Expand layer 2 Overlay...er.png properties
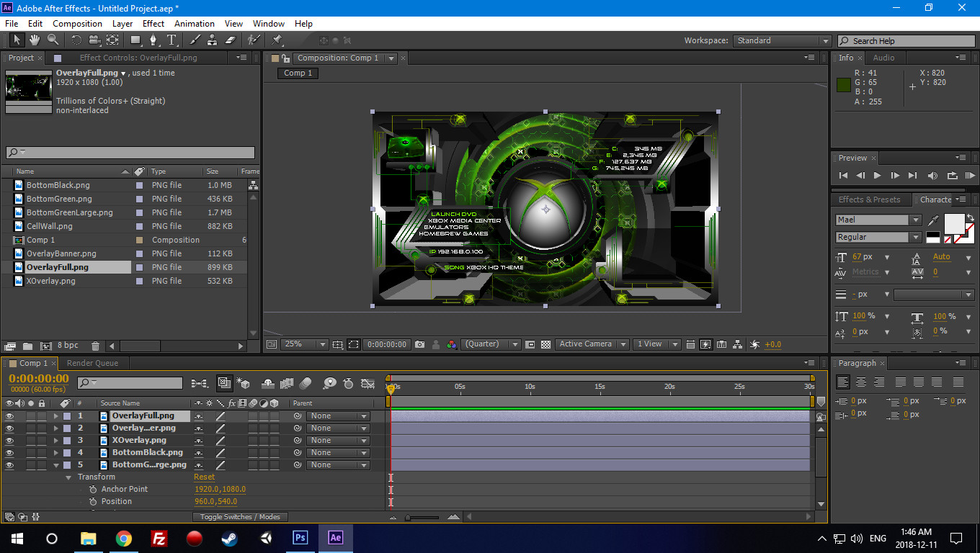Screen dimensions: 980x553 [55, 428]
